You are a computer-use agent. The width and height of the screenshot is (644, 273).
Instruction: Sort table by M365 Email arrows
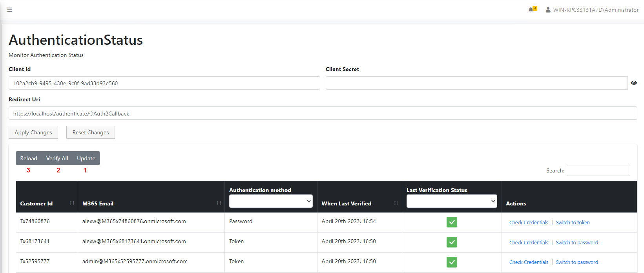219,203
